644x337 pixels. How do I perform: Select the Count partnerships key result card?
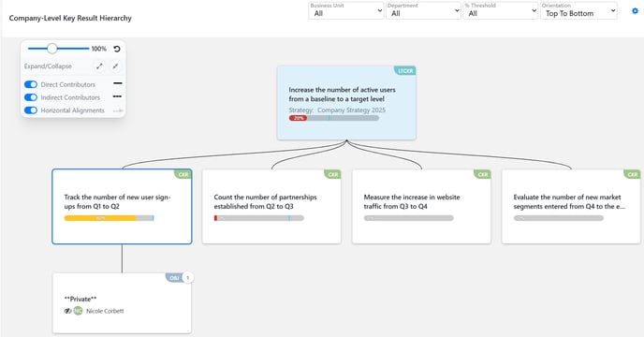(271, 207)
